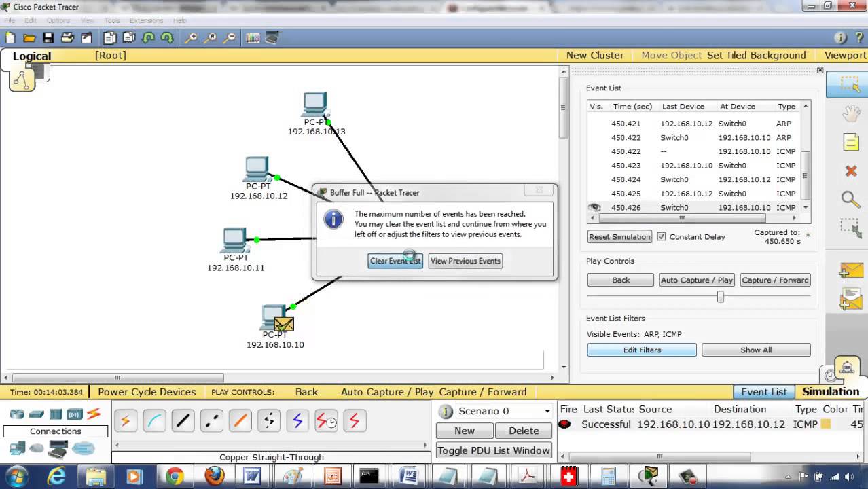Choose the Copper Straight-Through black cable icon
The width and height of the screenshot is (868, 489).
183,421
